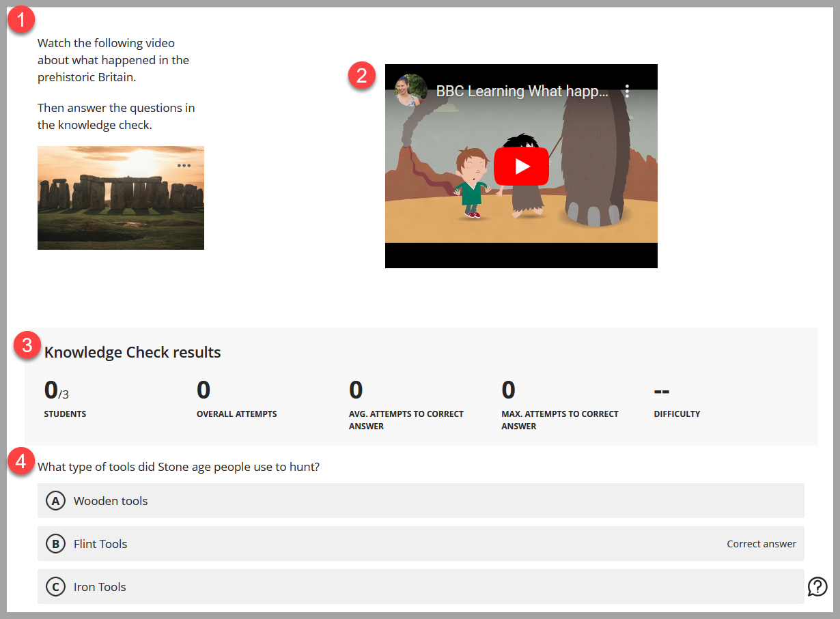Play the BBC Learning YouTube video
This screenshot has height=619, width=840.
pyautogui.click(x=521, y=166)
